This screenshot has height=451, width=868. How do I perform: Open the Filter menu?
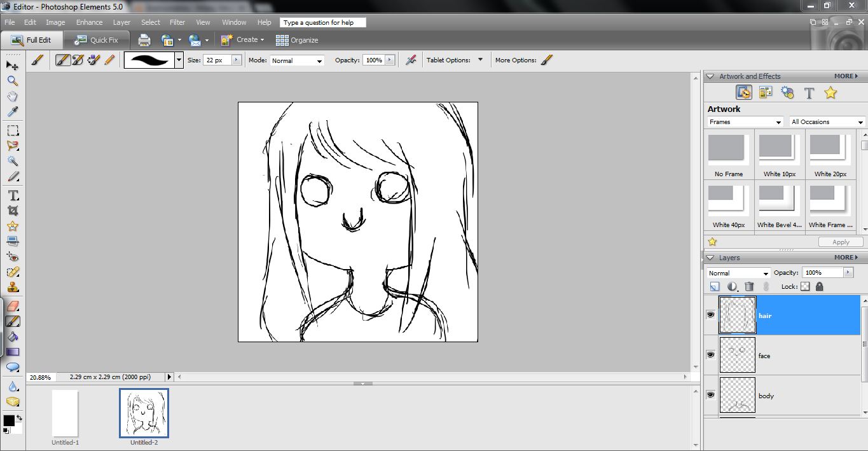pyautogui.click(x=177, y=22)
